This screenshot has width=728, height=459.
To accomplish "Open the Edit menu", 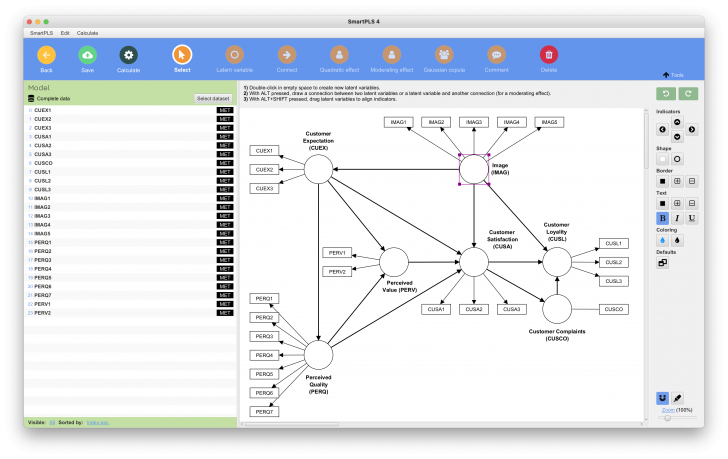I will (65, 33).
